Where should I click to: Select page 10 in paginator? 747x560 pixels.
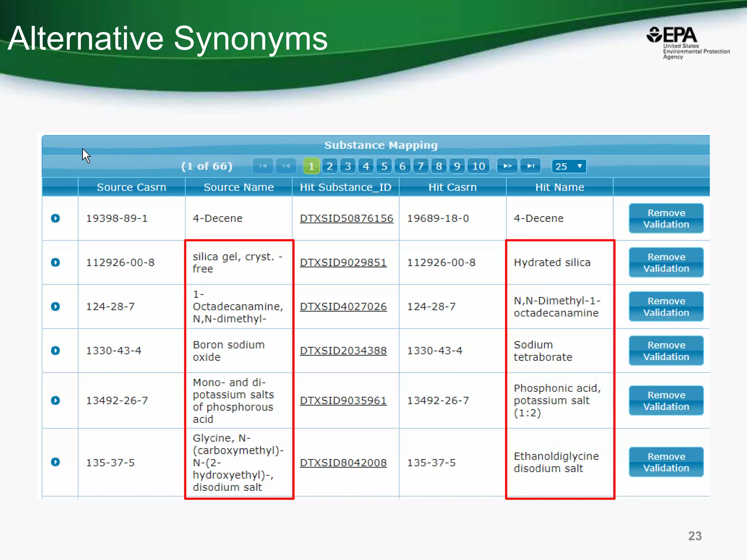point(479,166)
